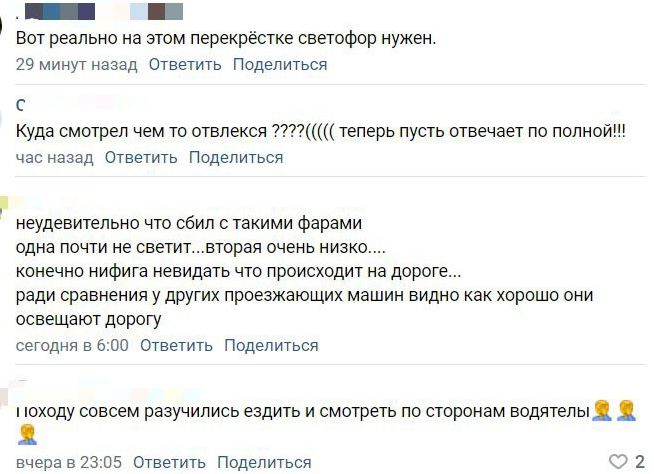Open avatar of the headlights comment author

[4, 207]
